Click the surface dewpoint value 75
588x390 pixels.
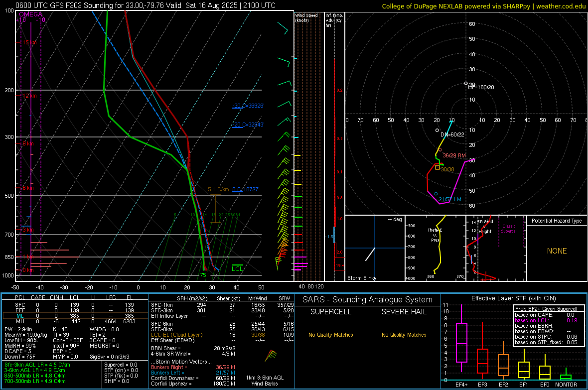(x=203, y=275)
